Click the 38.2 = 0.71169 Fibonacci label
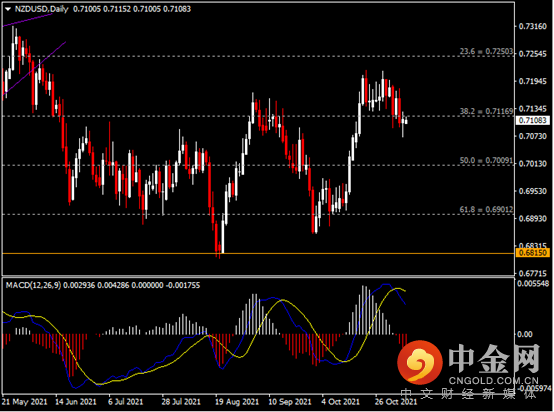Viewport: 554px width, 412px height. point(486,111)
